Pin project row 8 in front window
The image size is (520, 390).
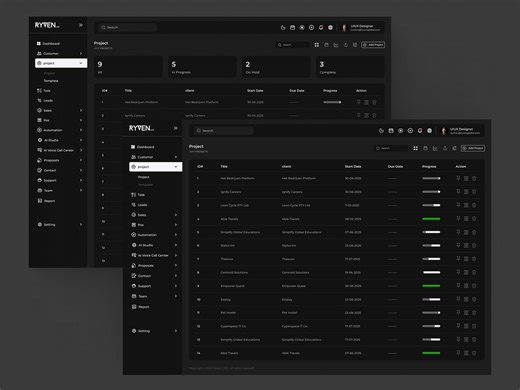pyautogui.click(x=458, y=272)
